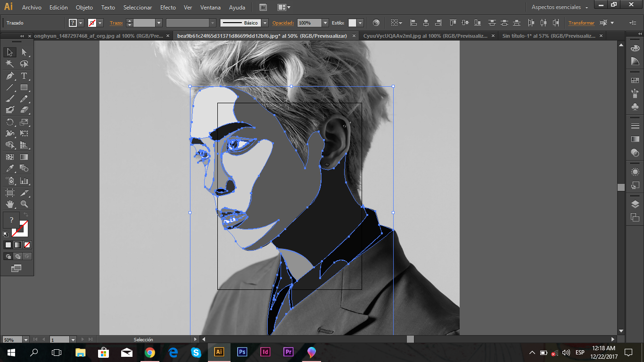The image size is (644, 362).
Task: Open the Efecto menu
Action: click(168, 8)
